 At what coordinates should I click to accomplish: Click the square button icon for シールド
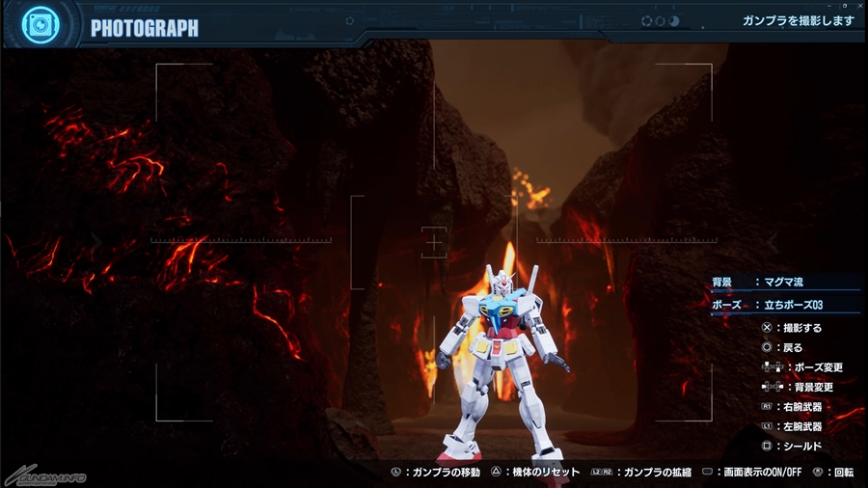pyautogui.click(x=767, y=446)
